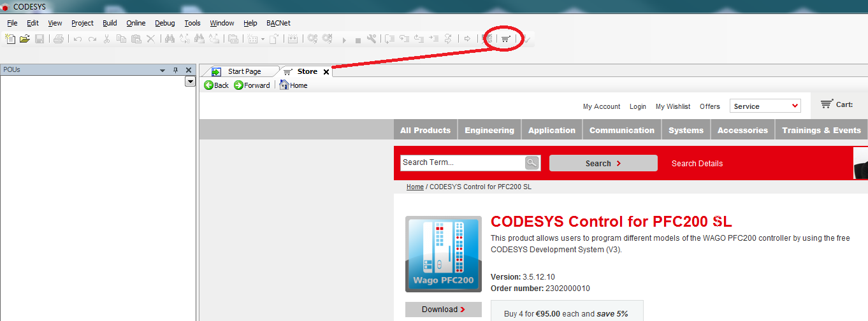Click the New Project toolbar icon
This screenshot has width=868, height=321.
click(x=10, y=39)
